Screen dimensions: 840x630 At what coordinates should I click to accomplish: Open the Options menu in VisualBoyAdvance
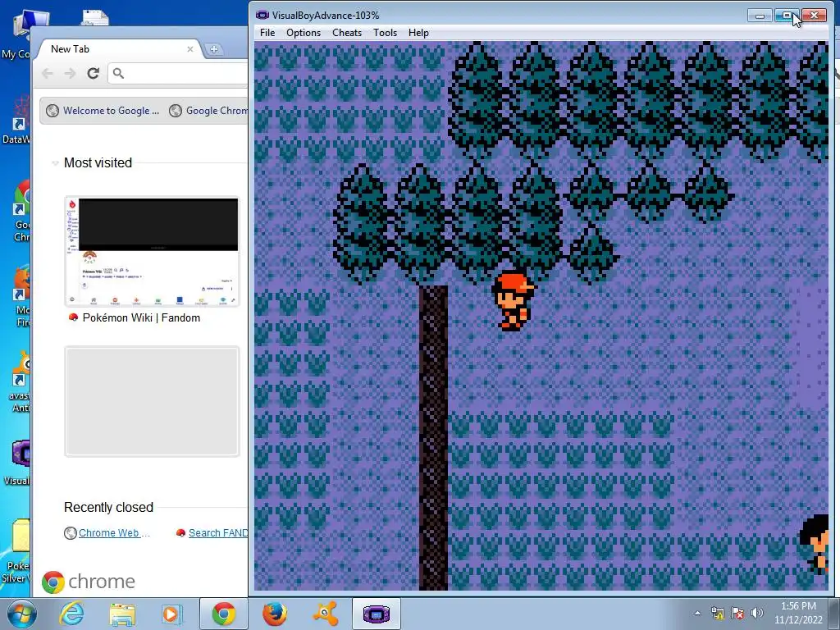pyautogui.click(x=304, y=33)
